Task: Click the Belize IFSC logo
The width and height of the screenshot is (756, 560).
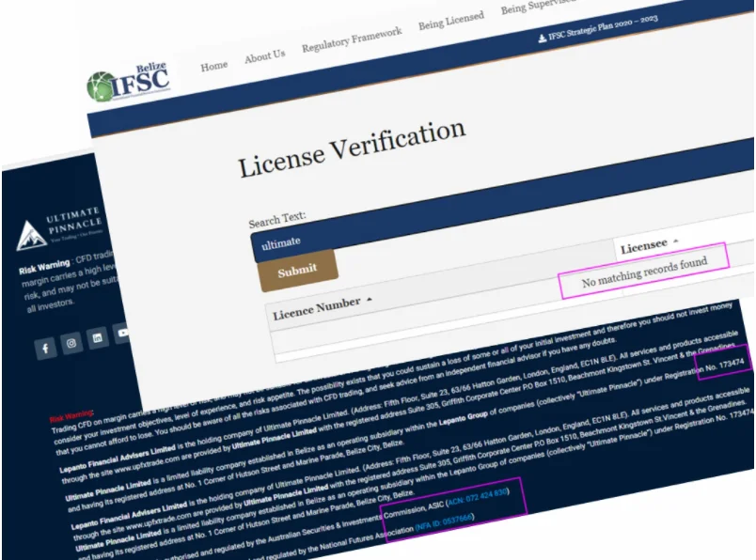Action: [129, 83]
